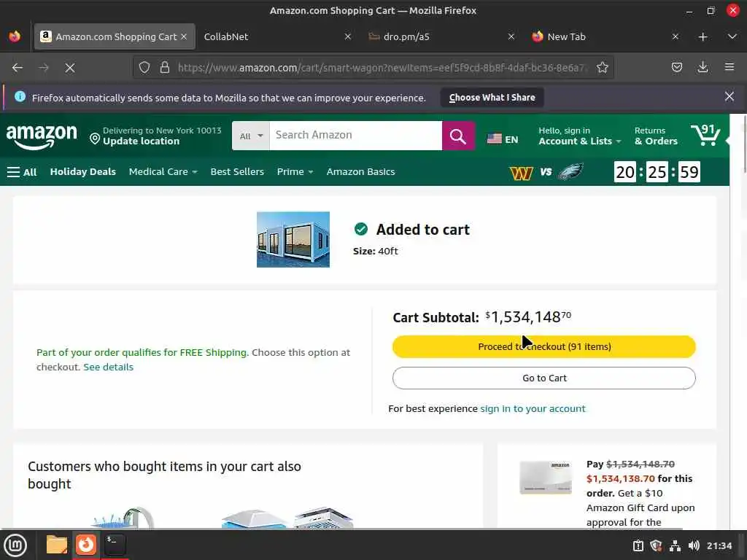Screen dimensions: 747x560
Task: Click the Firefox View icon beside the tabs
Action: pos(15,36)
